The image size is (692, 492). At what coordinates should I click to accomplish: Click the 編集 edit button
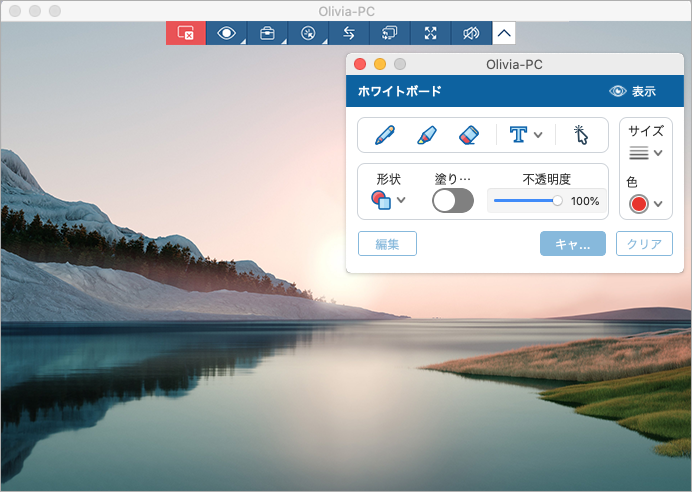[387, 244]
